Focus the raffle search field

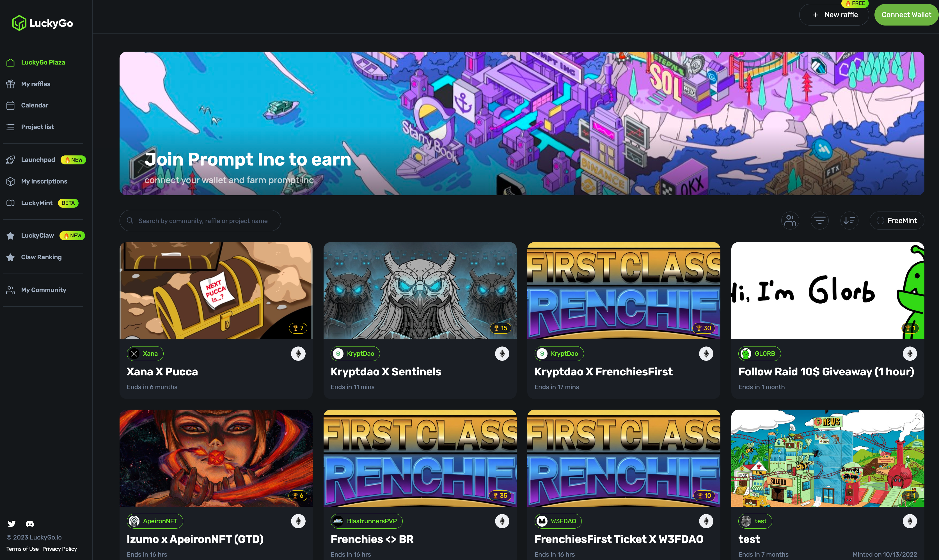pyautogui.click(x=200, y=220)
